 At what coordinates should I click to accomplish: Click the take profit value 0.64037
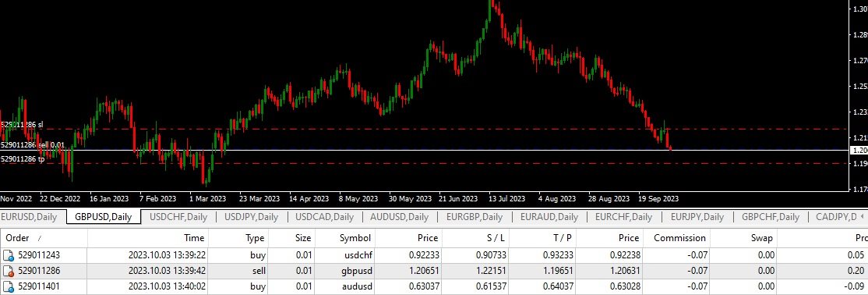tap(559, 287)
